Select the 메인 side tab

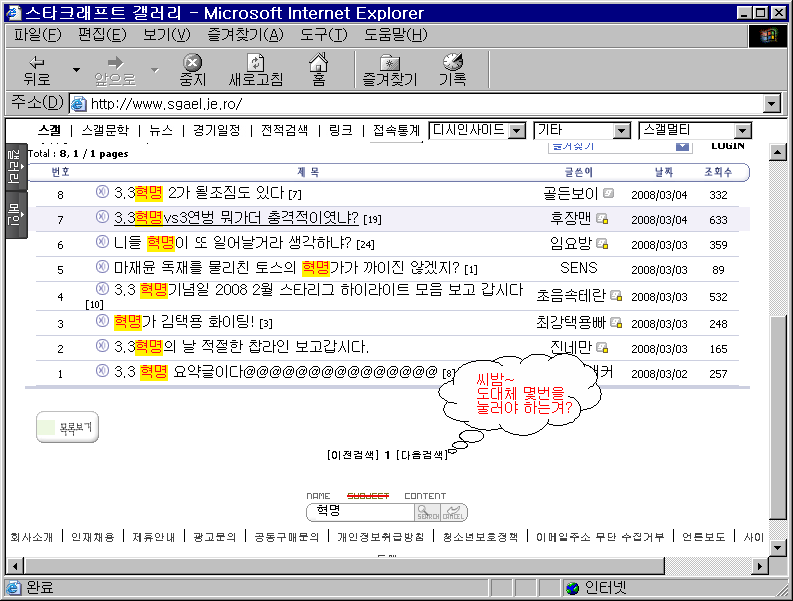click(15, 214)
